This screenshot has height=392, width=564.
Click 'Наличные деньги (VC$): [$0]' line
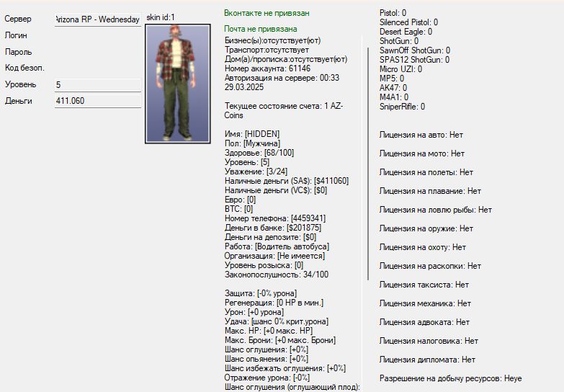276,190
